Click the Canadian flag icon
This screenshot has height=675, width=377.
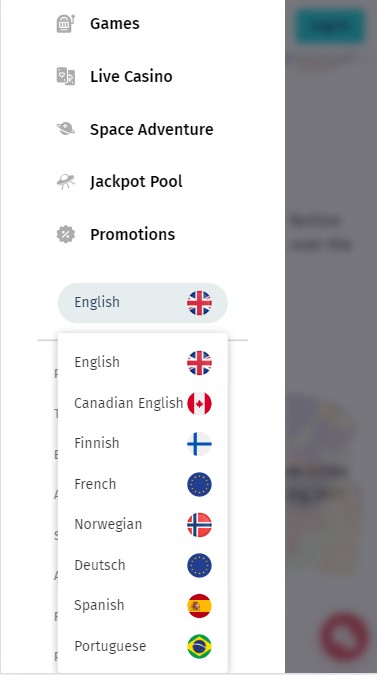pyautogui.click(x=199, y=403)
